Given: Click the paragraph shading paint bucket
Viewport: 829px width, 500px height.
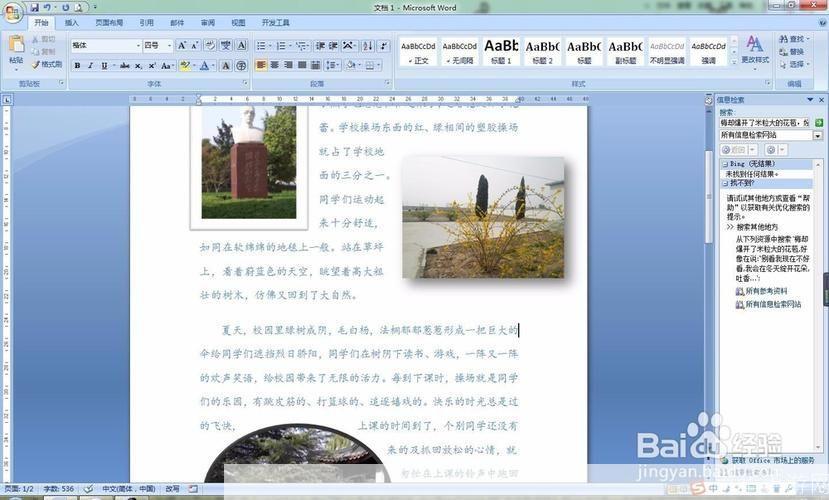Looking at the screenshot, I should [x=350, y=65].
